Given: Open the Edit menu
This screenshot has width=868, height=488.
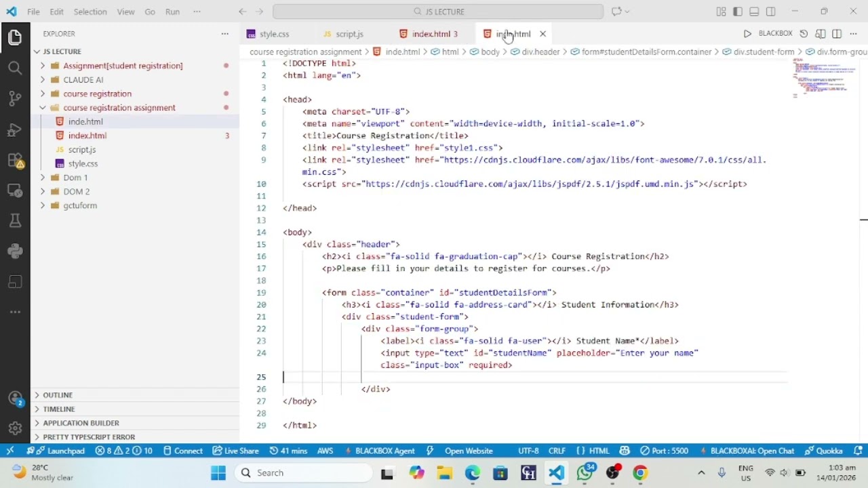Looking at the screenshot, I should pos(57,12).
